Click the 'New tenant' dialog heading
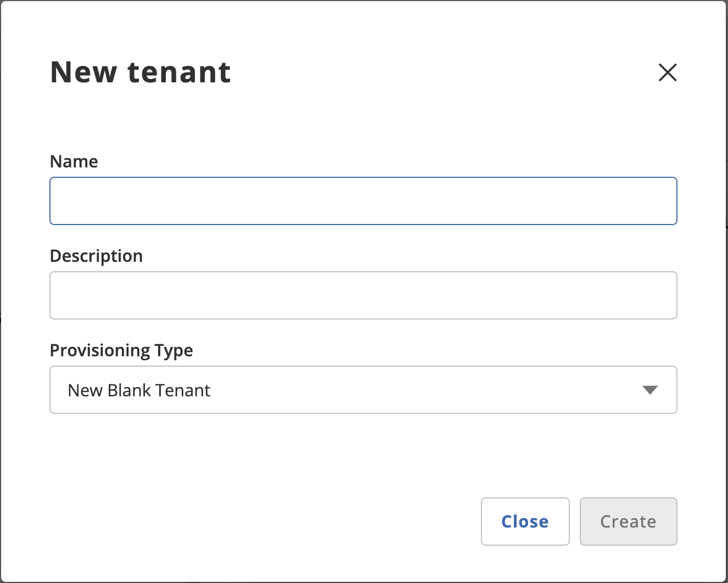 (141, 72)
